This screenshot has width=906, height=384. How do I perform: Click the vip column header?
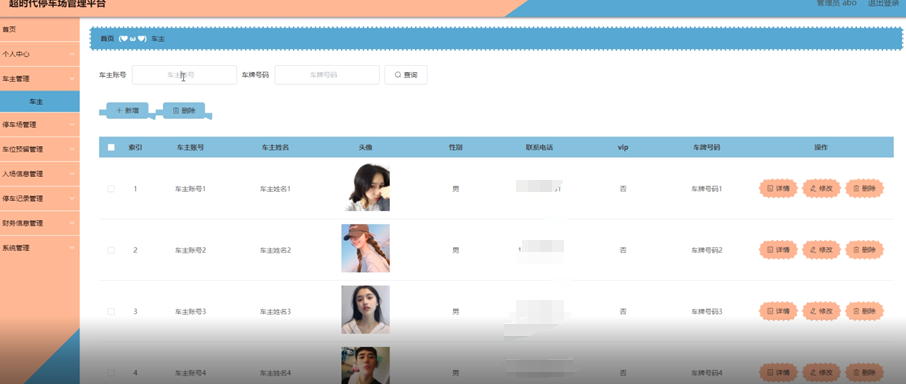(x=623, y=147)
